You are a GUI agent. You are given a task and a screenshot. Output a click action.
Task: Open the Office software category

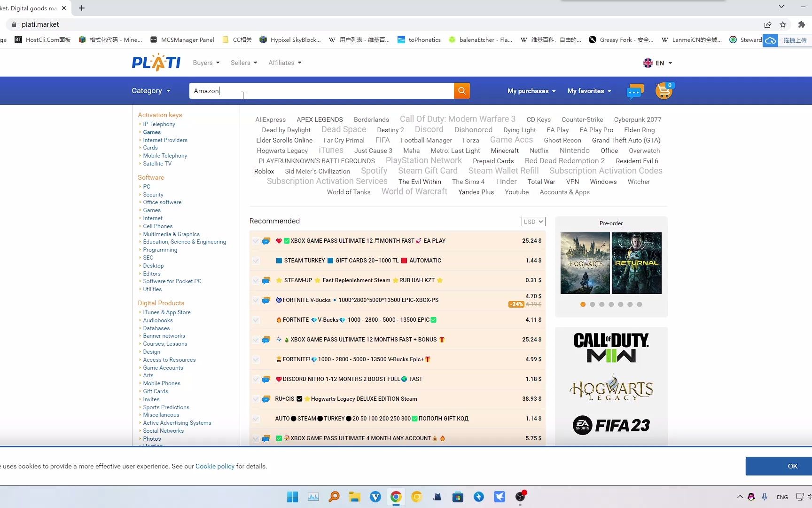[162, 202]
